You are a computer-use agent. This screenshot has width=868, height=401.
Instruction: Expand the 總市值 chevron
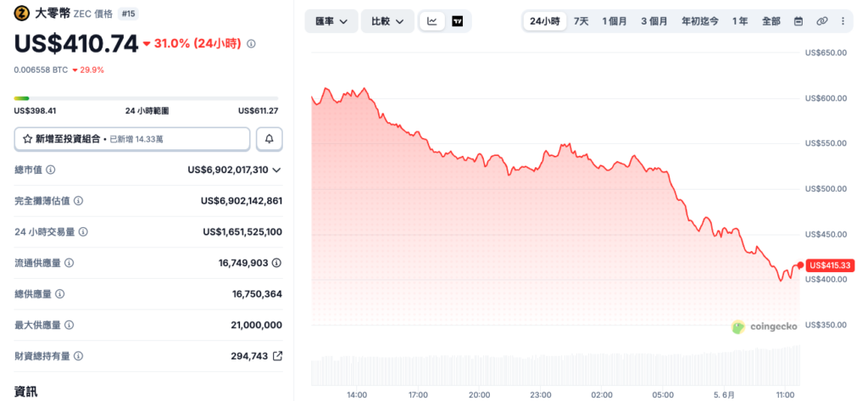point(277,170)
